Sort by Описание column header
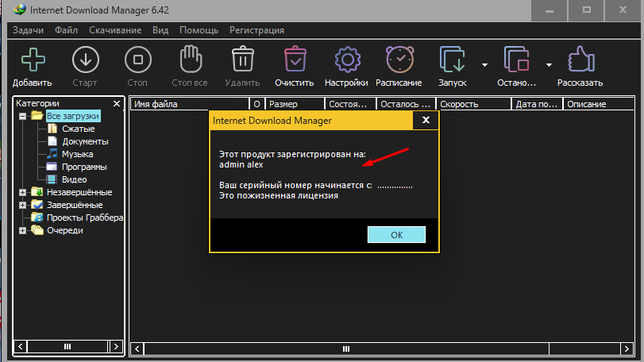This screenshot has width=644, height=362. coord(599,104)
